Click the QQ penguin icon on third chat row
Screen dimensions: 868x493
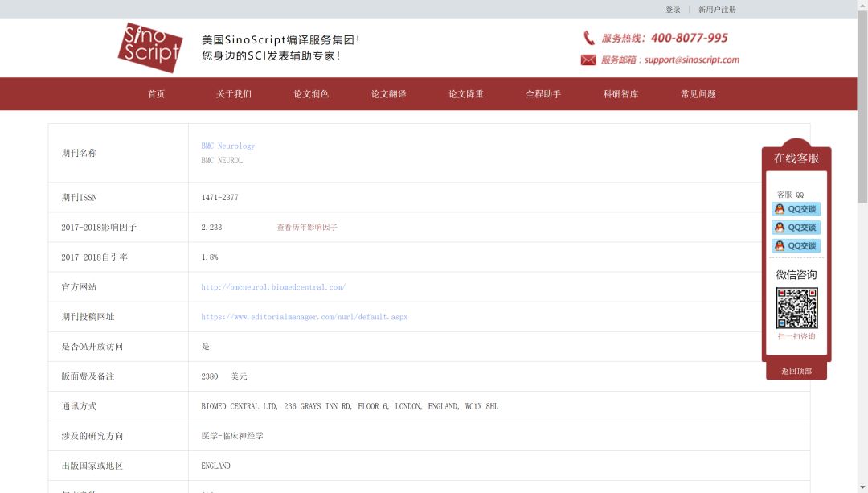pos(778,245)
